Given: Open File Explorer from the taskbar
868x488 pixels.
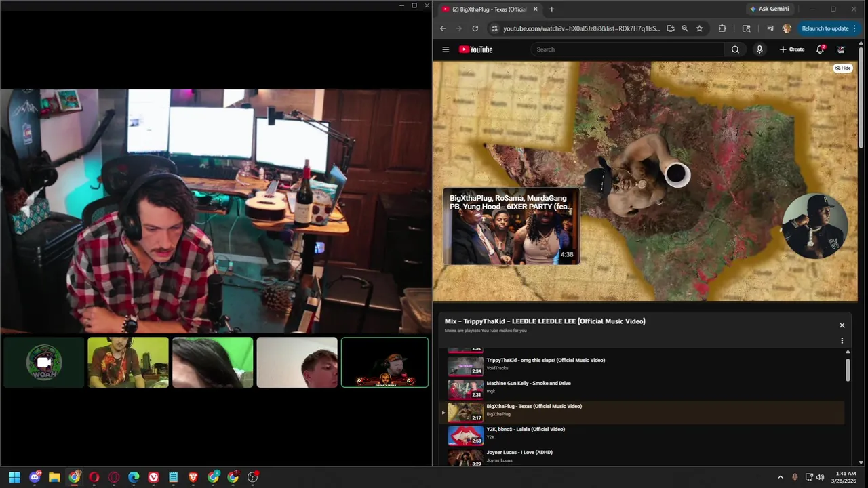Looking at the screenshot, I should point(54,477).
